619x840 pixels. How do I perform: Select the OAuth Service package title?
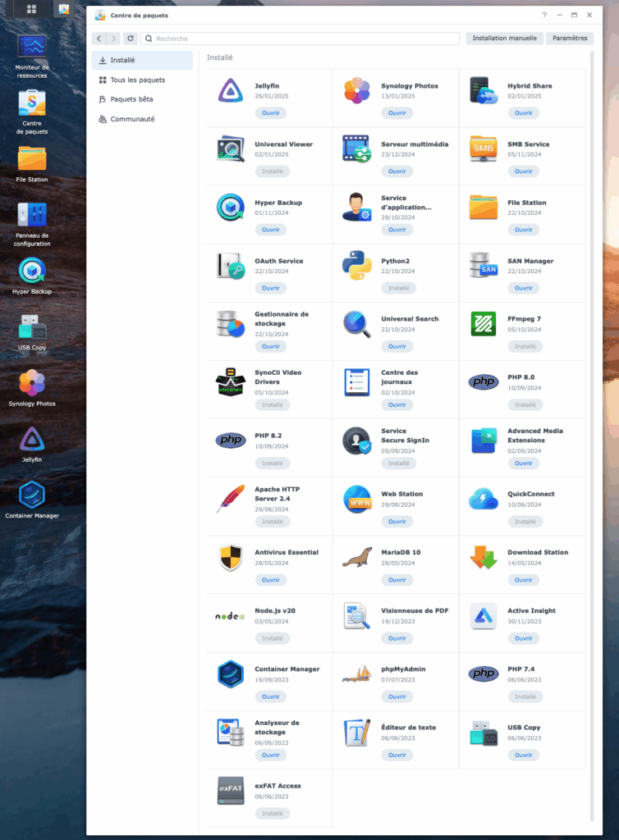(278, 261)
